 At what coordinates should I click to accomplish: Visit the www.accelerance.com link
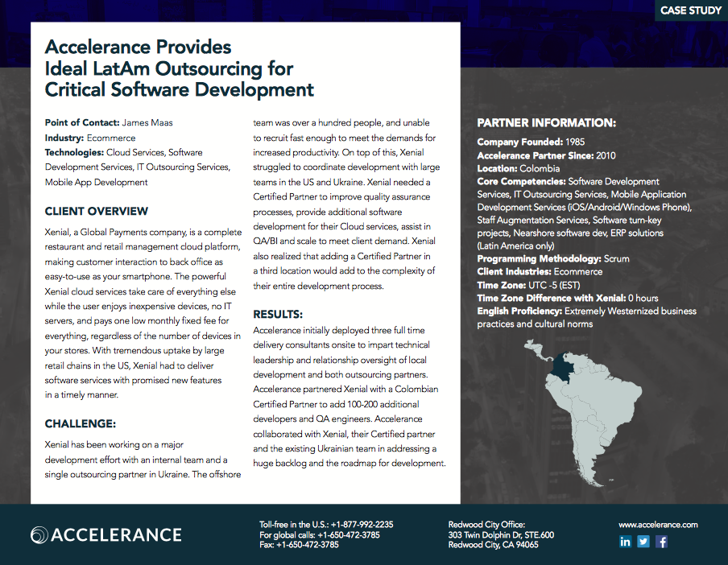658,525
